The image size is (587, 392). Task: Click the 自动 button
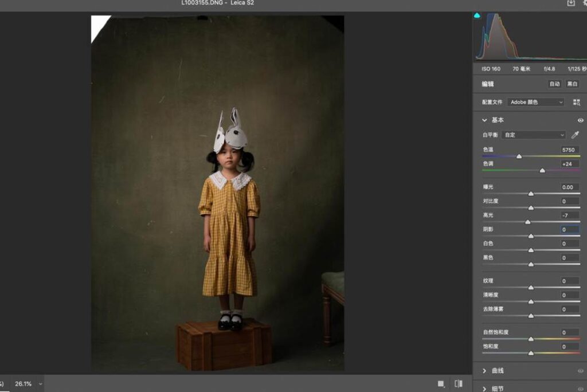[x=554, y=84]
